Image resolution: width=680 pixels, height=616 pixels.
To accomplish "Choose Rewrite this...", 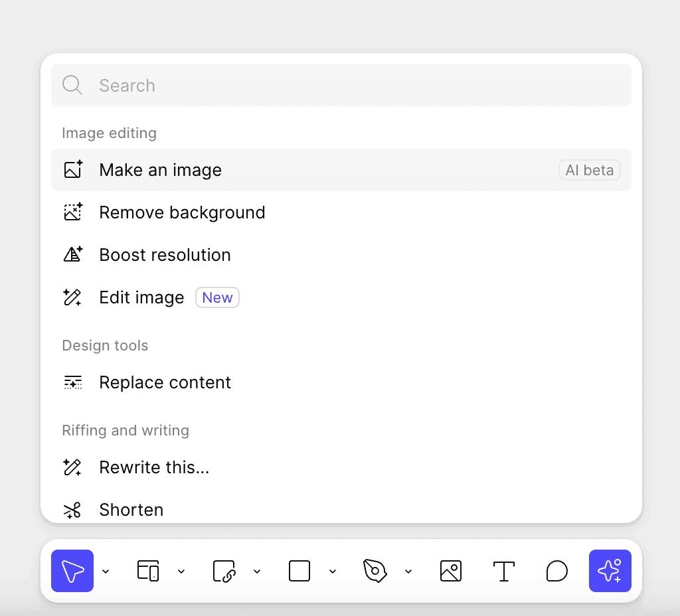I will tap(341, 467).
